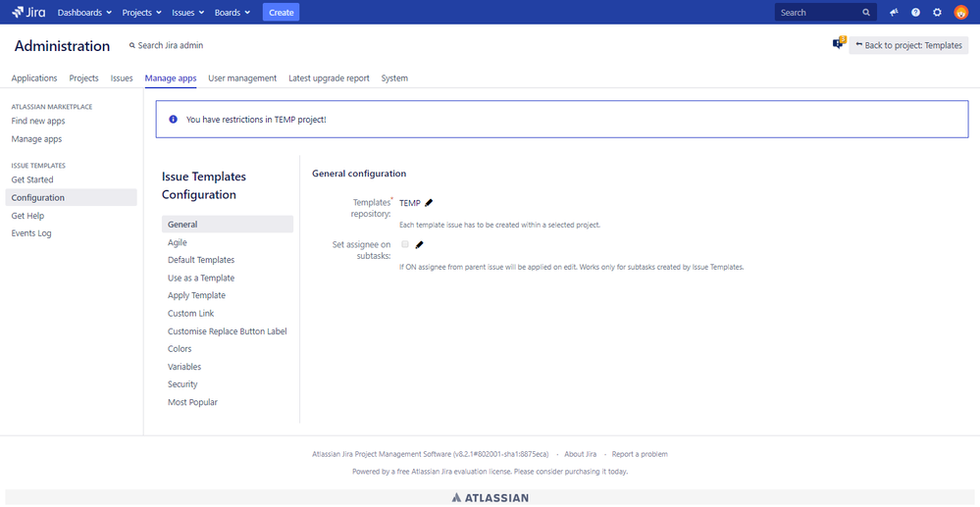
Task: Open Apply Template configuration section
Action: pos(197,295)
